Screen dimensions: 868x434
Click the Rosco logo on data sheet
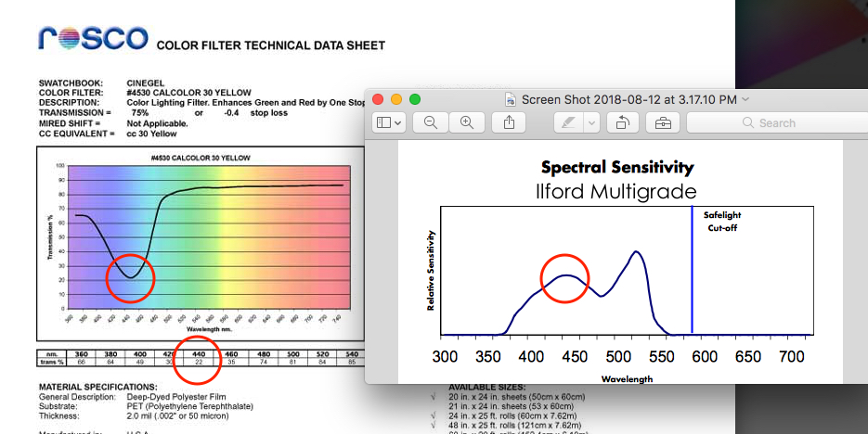tap(93, 39)
